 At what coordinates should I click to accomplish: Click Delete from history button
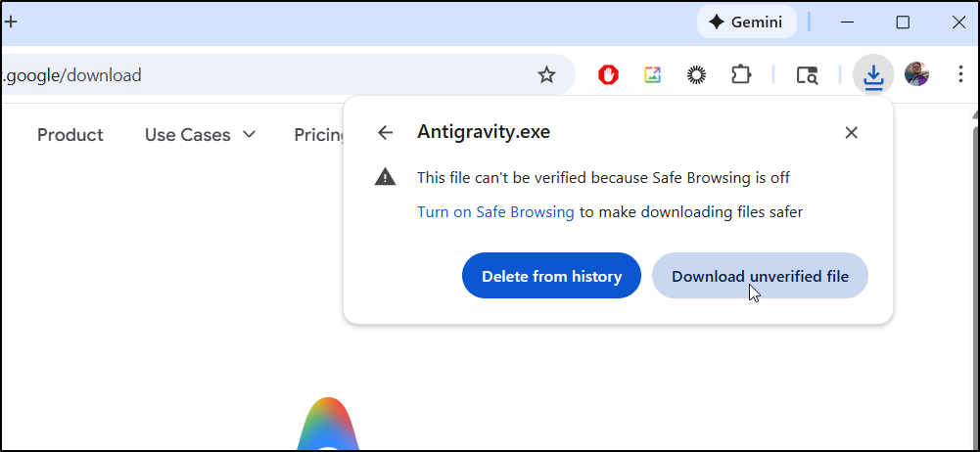point(551,276)
